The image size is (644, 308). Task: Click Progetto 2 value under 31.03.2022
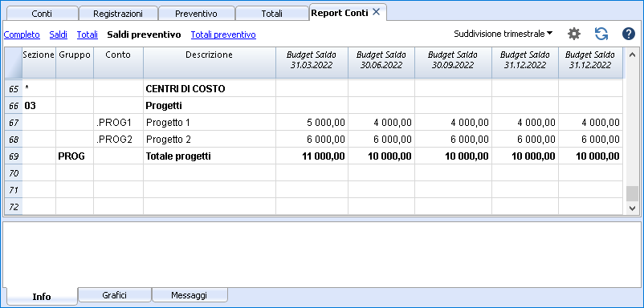[312, 140]
